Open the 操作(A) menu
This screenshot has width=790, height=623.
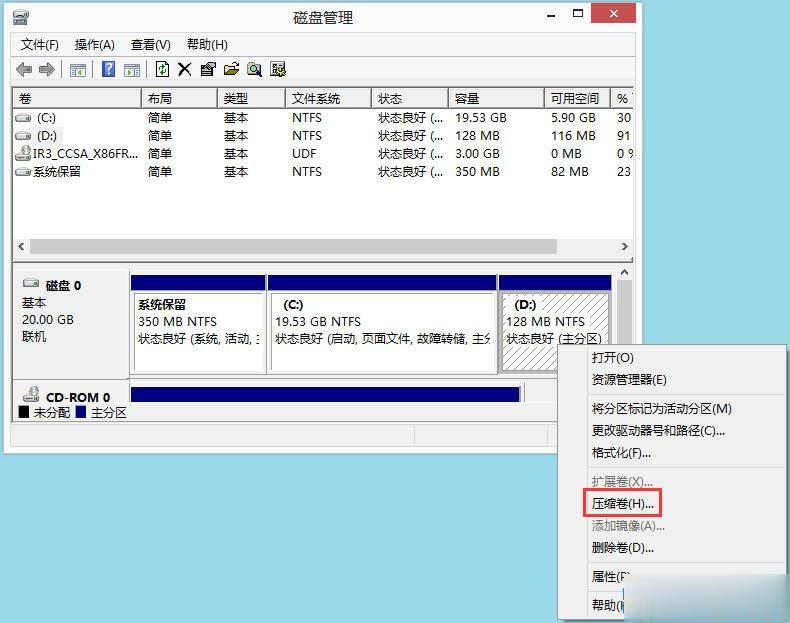pyautogui.click(x=94, y=45)
